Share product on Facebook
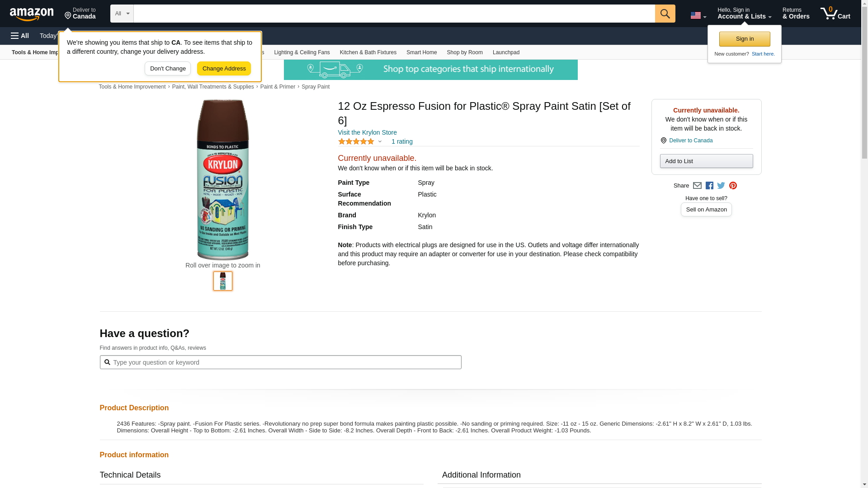Viewport: 868px width, 488px height. [709, 186]
